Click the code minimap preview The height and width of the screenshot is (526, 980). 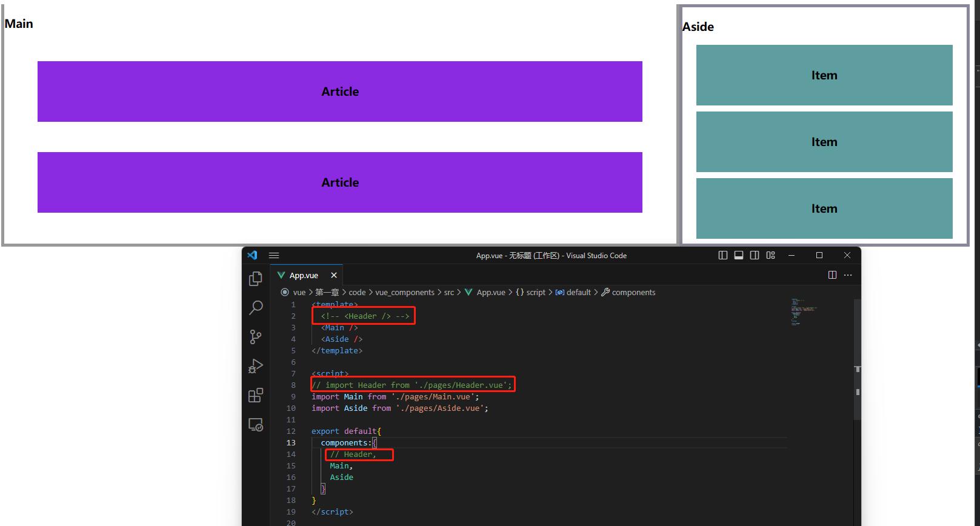pyautogui.click(x=804, y=311)
